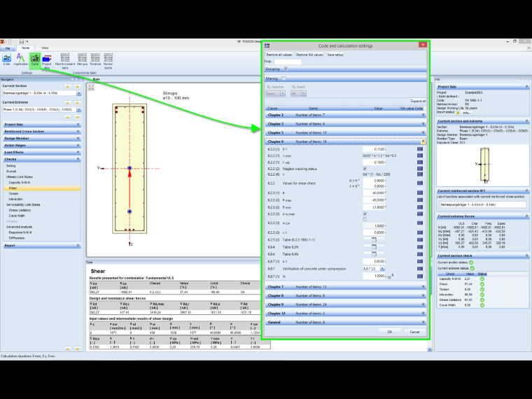Screen dimensions: 532x399
Task: Go to next Current Section arrow
Action: [78, 86]
